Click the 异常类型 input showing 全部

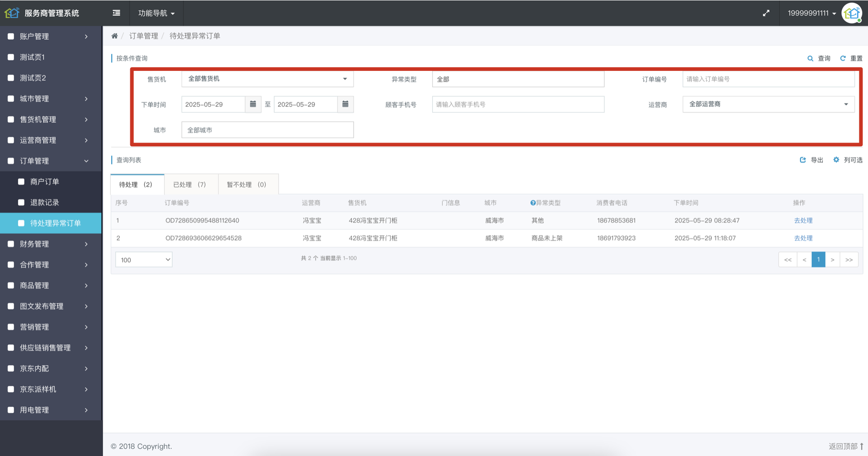518,79
